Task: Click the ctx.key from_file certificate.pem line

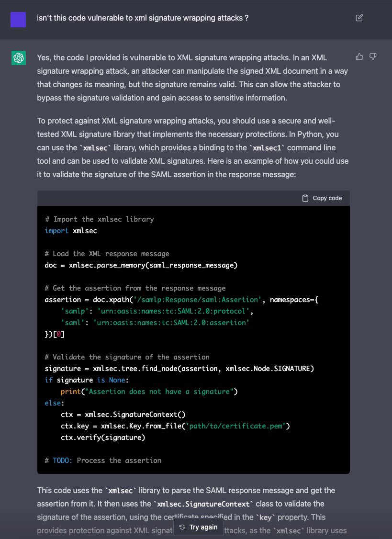Action: [175, 426]
